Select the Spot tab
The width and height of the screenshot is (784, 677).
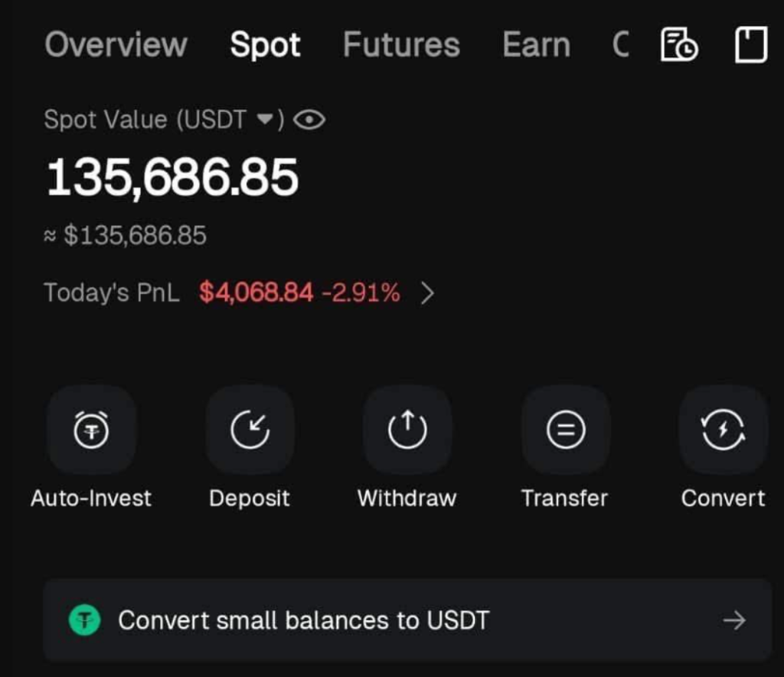point(265,45)
